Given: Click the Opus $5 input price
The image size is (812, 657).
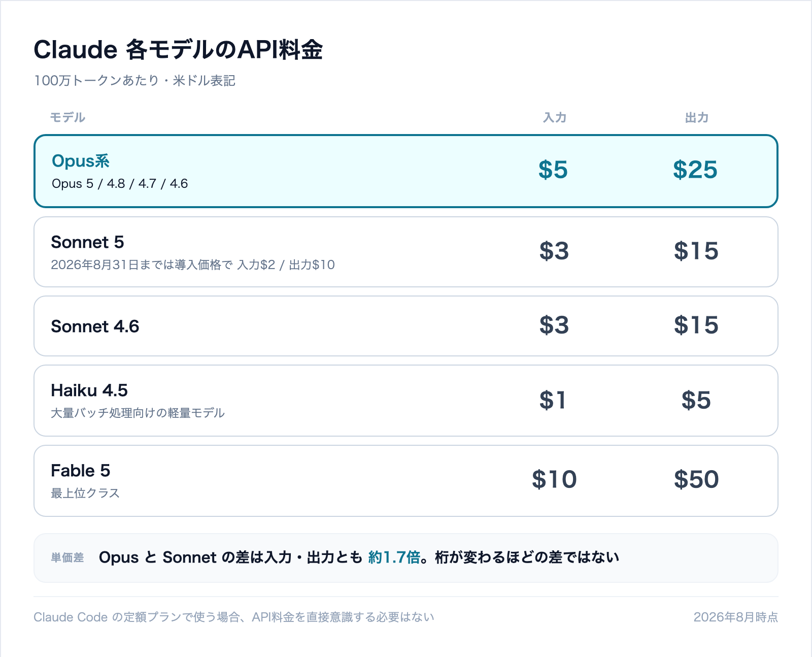Looking at the screenshot, I should [x=553, y=170].
